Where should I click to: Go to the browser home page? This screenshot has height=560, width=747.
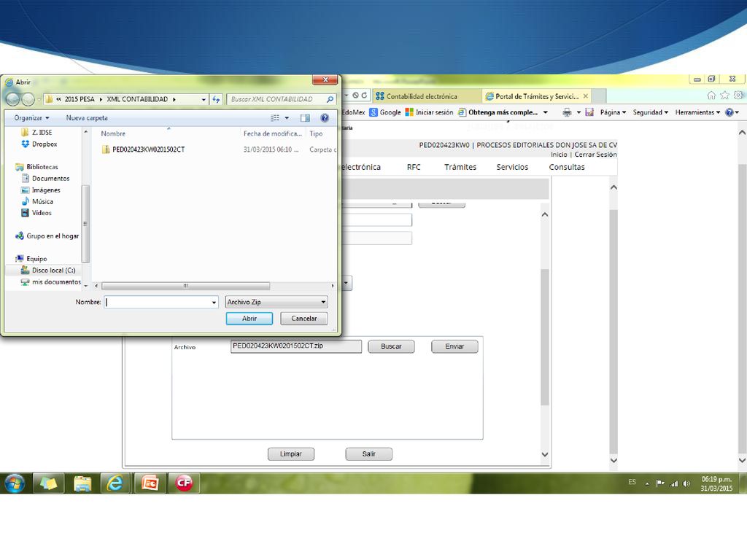[x=711, y=96]
